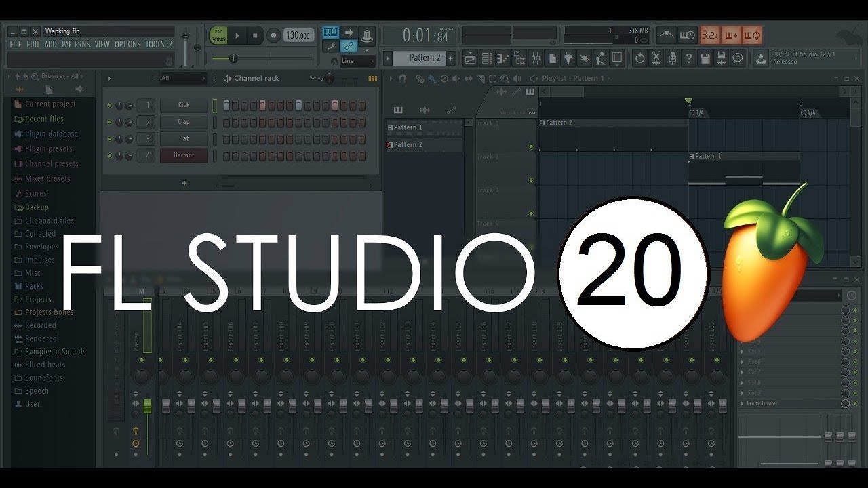The height and width of the screenshot is (488, 868).
Task: Click the question mark help icon
Action: click(689, 58)
